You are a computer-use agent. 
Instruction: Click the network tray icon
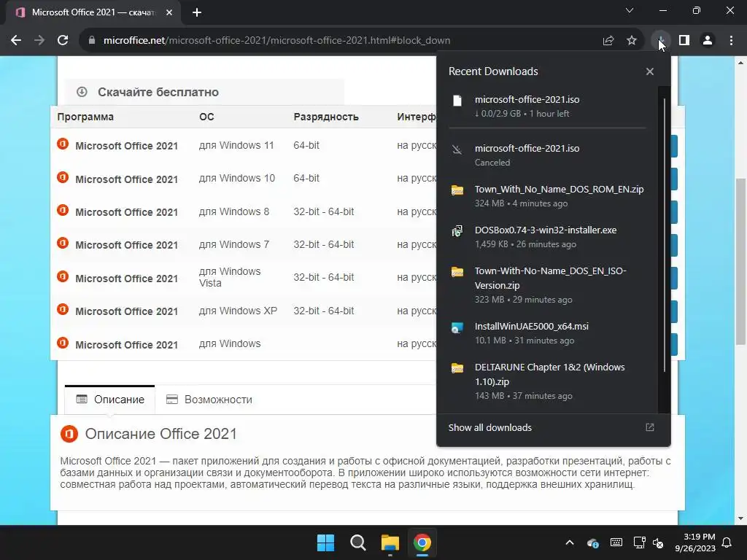[639, 542]
